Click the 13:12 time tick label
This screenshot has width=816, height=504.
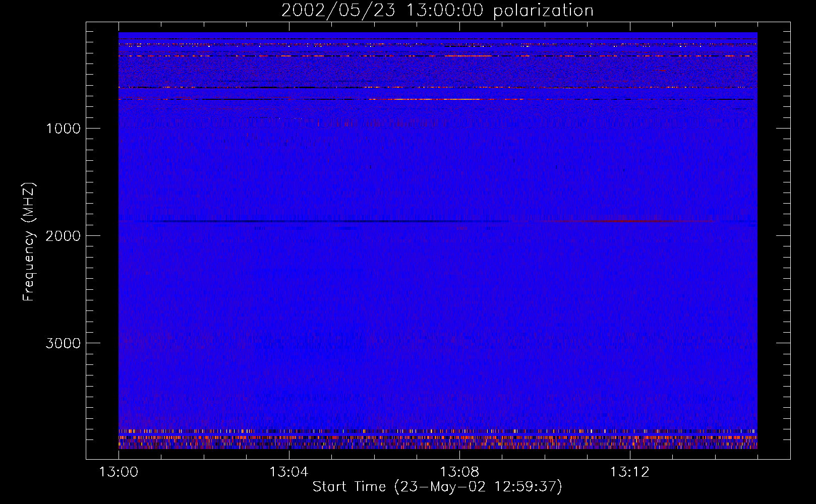(629, 472)
